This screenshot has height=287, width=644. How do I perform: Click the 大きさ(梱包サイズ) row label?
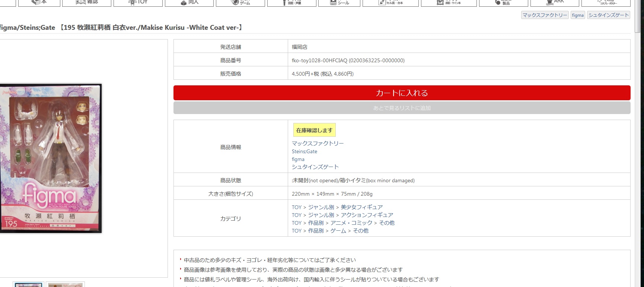[231, 194]
